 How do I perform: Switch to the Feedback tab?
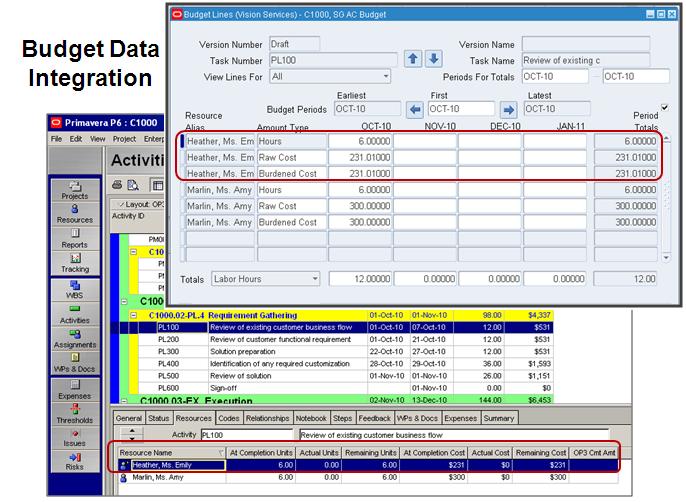pyautogui.click(x=374, y=418)
